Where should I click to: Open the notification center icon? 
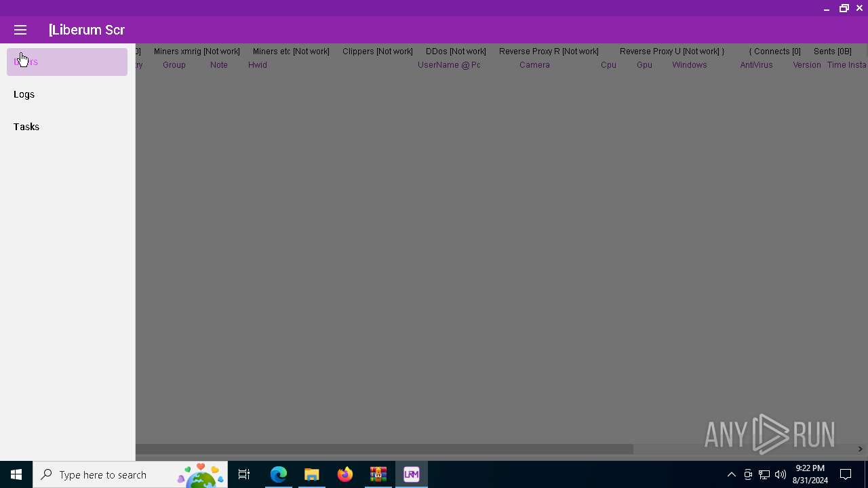(x=846, y=474)
